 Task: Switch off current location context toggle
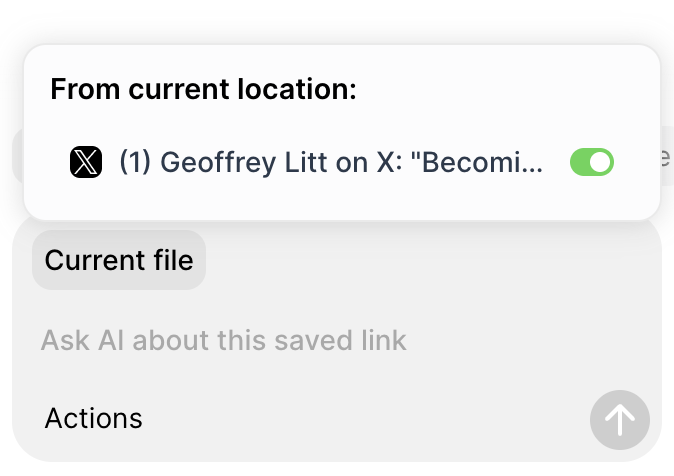coord(591,162)
